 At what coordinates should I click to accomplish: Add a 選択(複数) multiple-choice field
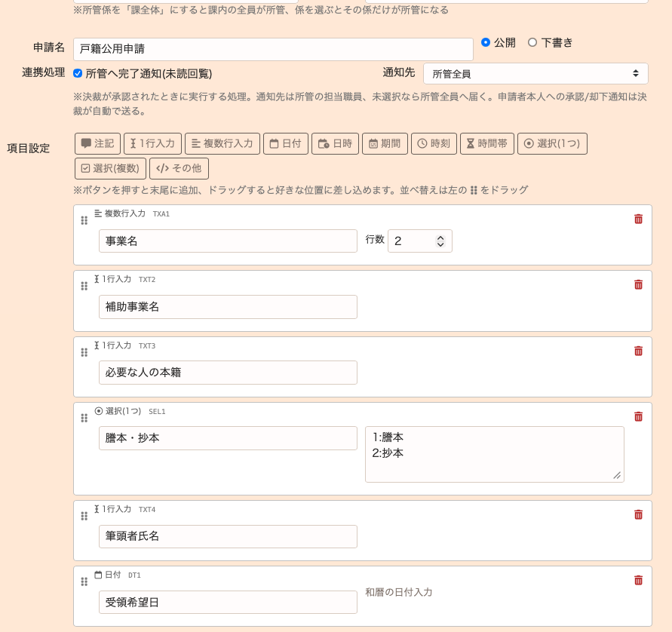pos(110,168)
